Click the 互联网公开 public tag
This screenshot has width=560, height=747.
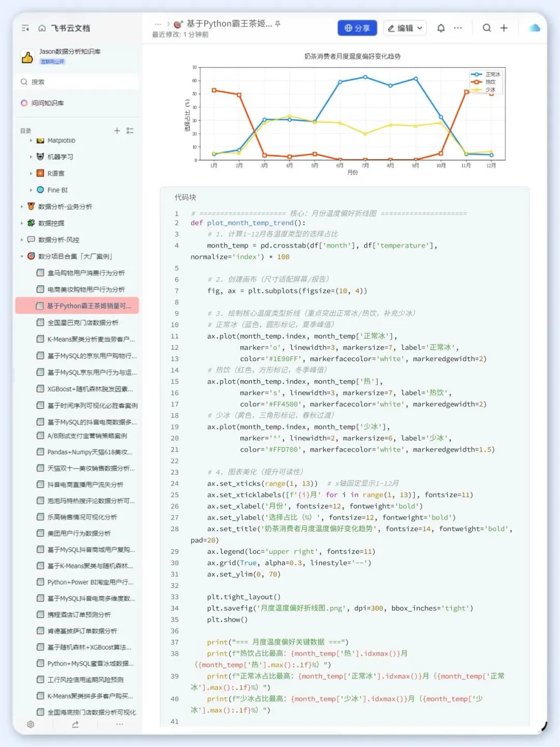[52, 61]
